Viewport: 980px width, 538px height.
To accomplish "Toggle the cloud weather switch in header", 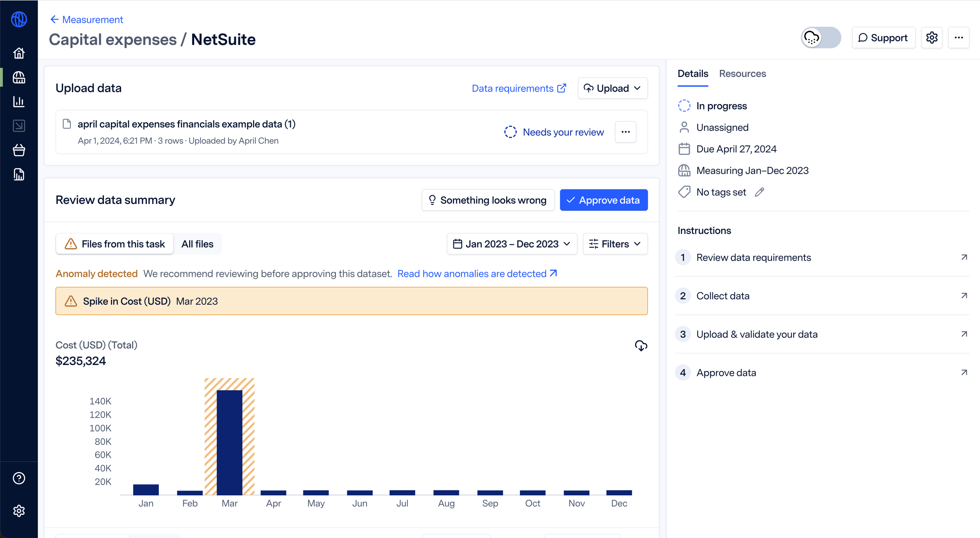I will tap(820, 38).
